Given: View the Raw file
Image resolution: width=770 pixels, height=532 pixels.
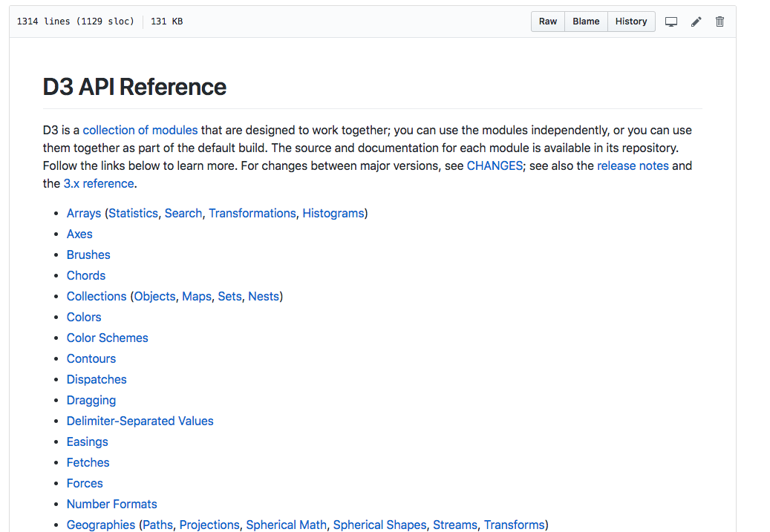Looking at the screenshot, I should point(548,22).
